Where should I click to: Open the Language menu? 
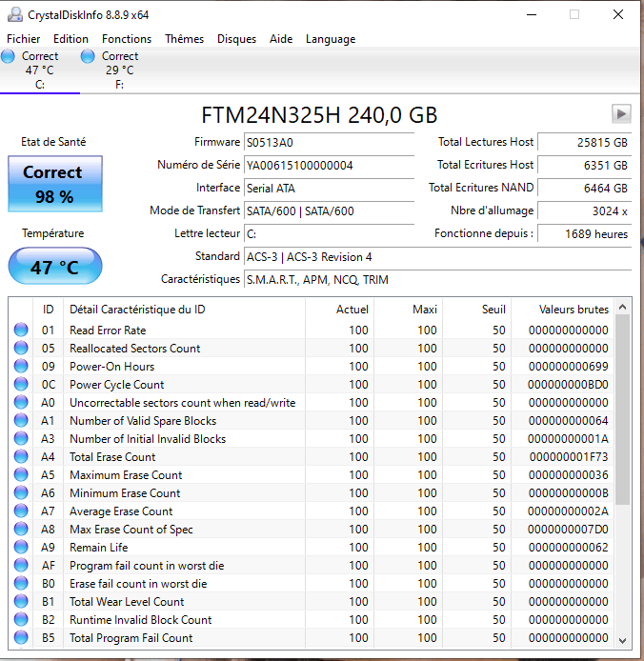[x=331, y=39]
